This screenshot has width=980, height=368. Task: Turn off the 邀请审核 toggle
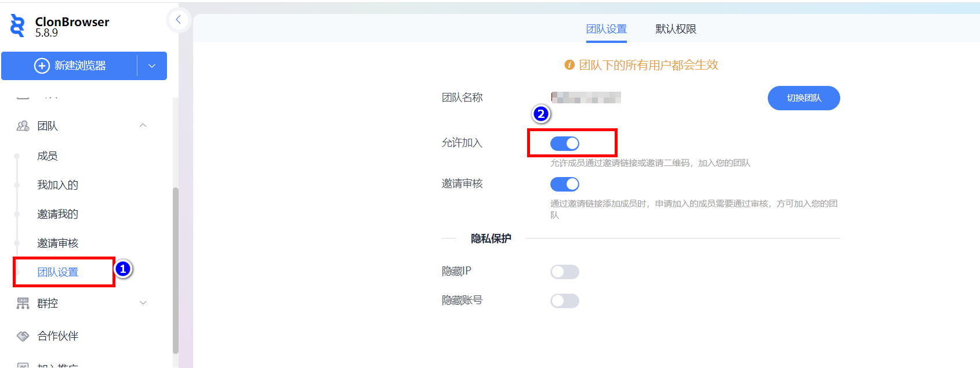(565, 184)
